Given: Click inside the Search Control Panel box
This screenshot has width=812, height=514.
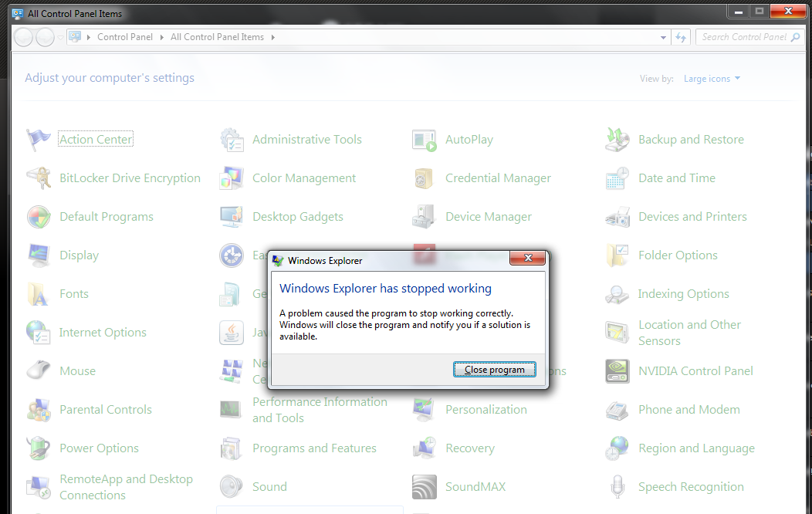Looking at the screenshot, I should (x=745, y=36).
